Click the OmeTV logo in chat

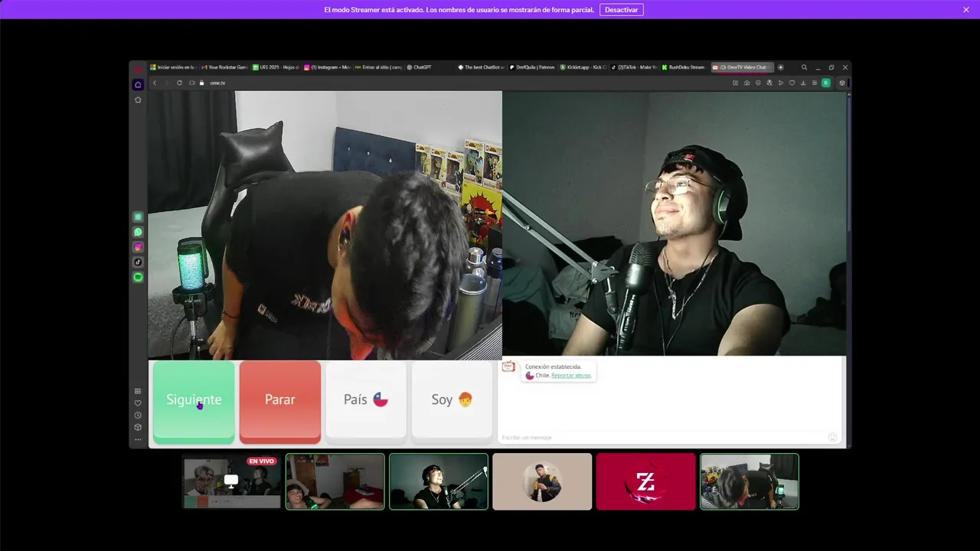click(508, 367)
